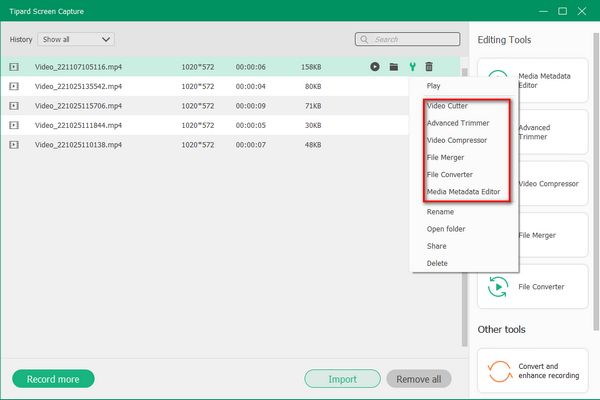Pick File Converter in the context menu
This screenshot has width=600, height=400.
450,175
